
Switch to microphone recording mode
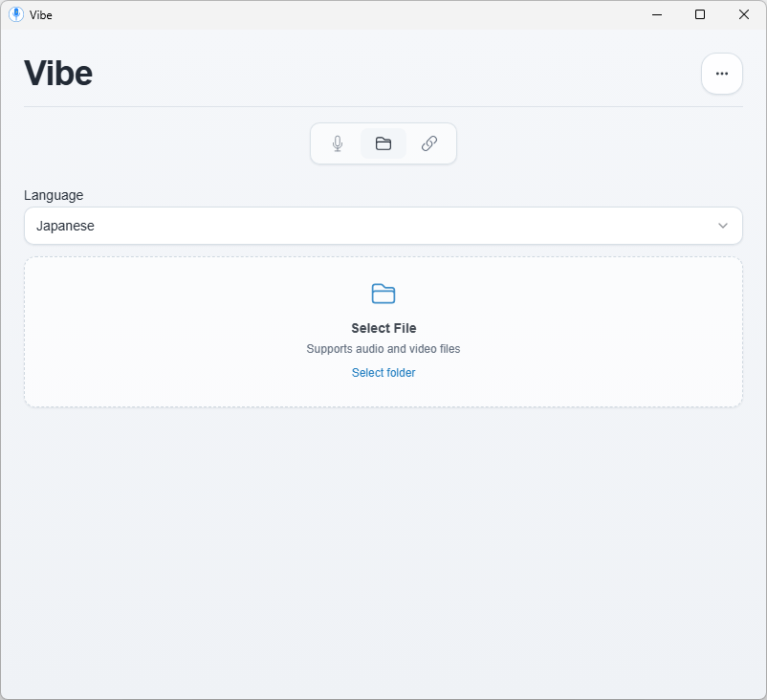tap(338, 143)
